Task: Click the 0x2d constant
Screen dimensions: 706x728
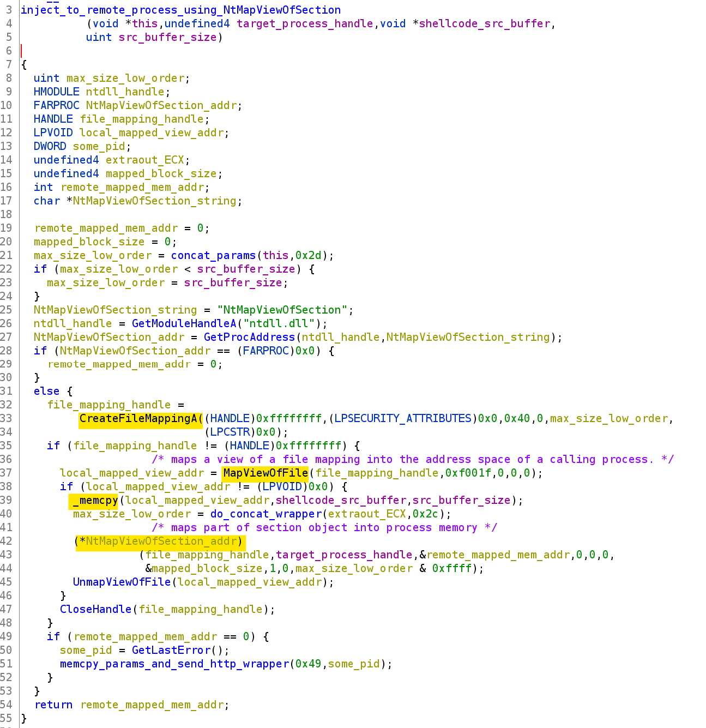Action: coord(308,255)
